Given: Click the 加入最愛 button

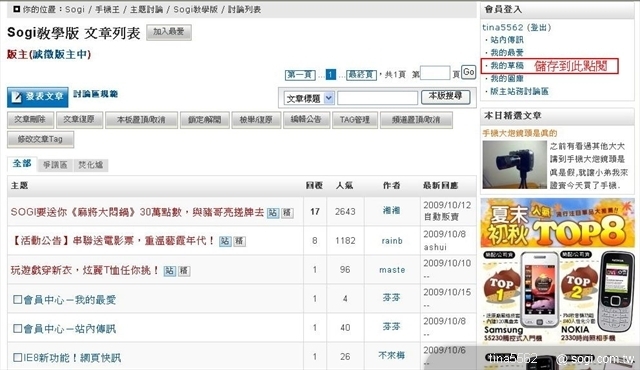Looking at the screenshot, I should [x=169, y=32].
